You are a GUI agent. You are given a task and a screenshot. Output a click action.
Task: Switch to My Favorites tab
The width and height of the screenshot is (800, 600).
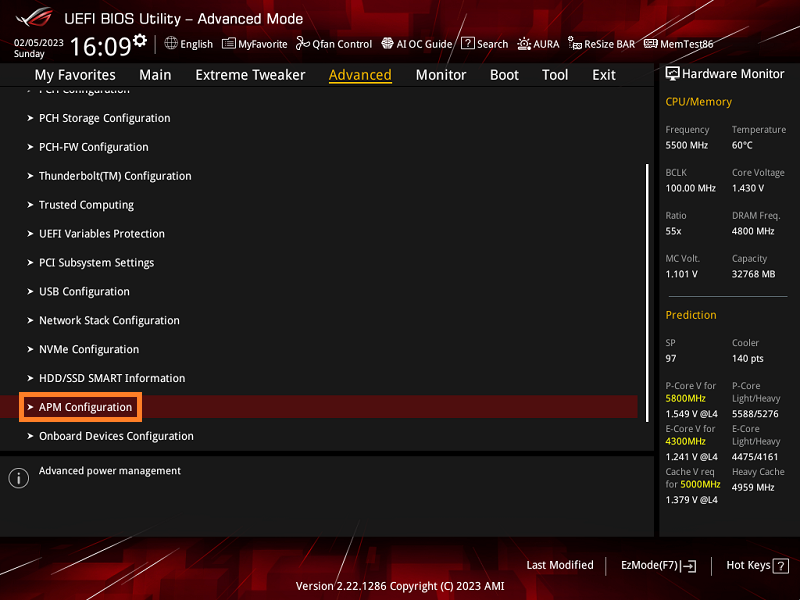point(75,75)
